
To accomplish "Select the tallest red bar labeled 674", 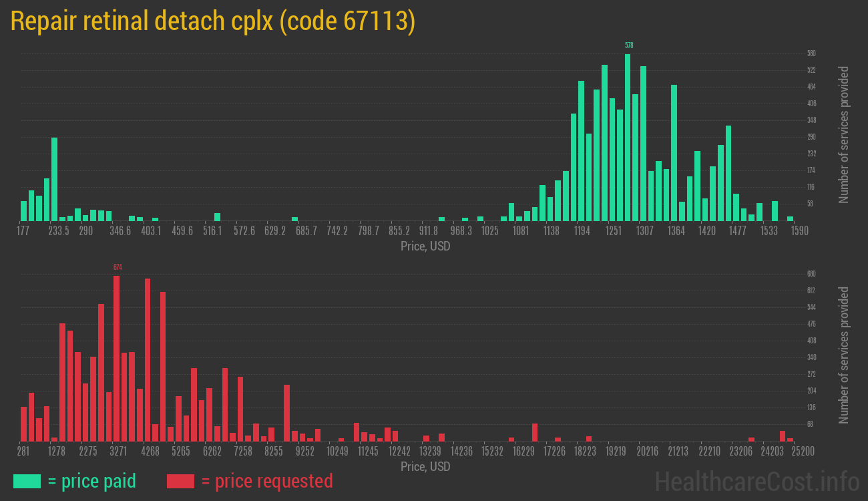I will [117, 358].
